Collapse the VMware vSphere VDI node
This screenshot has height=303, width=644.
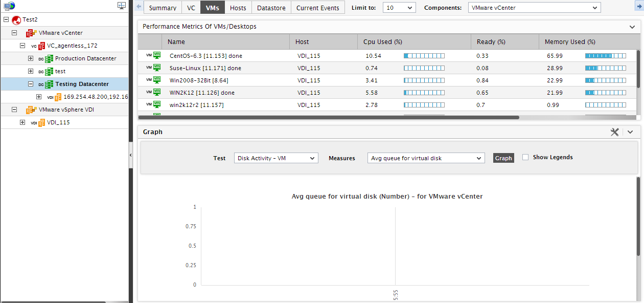coord(14,110)
